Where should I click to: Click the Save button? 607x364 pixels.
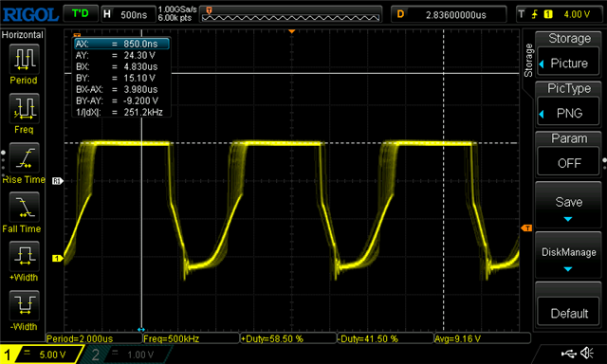point(568,205)
